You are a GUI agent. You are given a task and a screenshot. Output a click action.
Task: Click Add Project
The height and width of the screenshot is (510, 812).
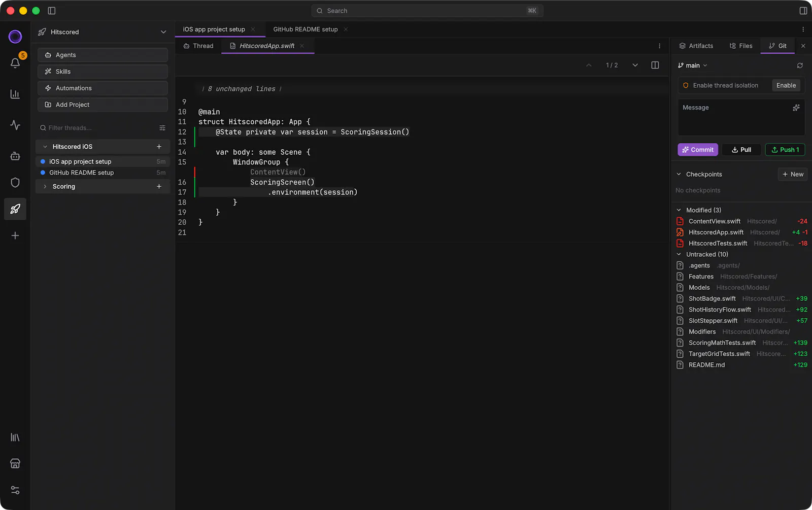(x=103, y=105)
